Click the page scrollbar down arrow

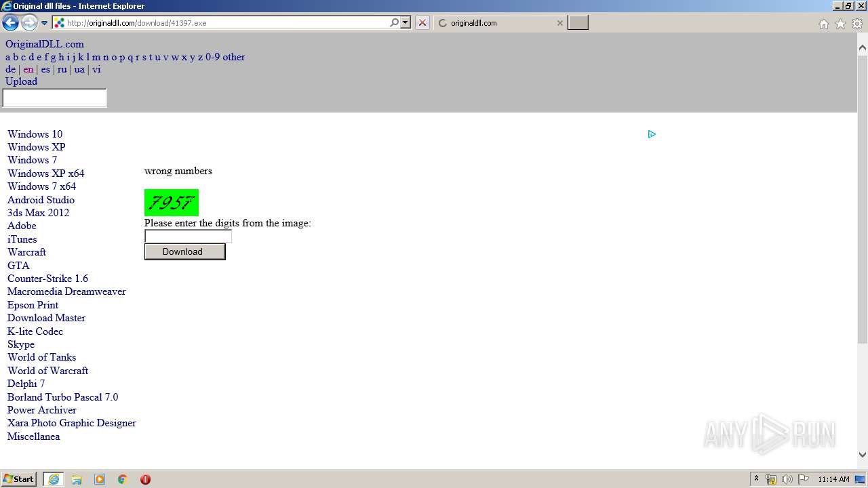(x=863, y=455)
